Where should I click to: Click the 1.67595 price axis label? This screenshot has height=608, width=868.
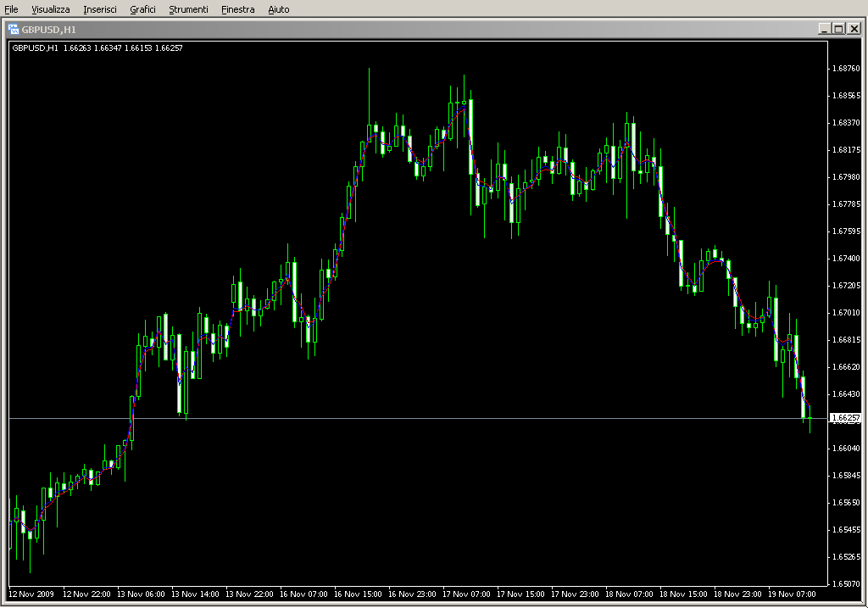point(847,231)
